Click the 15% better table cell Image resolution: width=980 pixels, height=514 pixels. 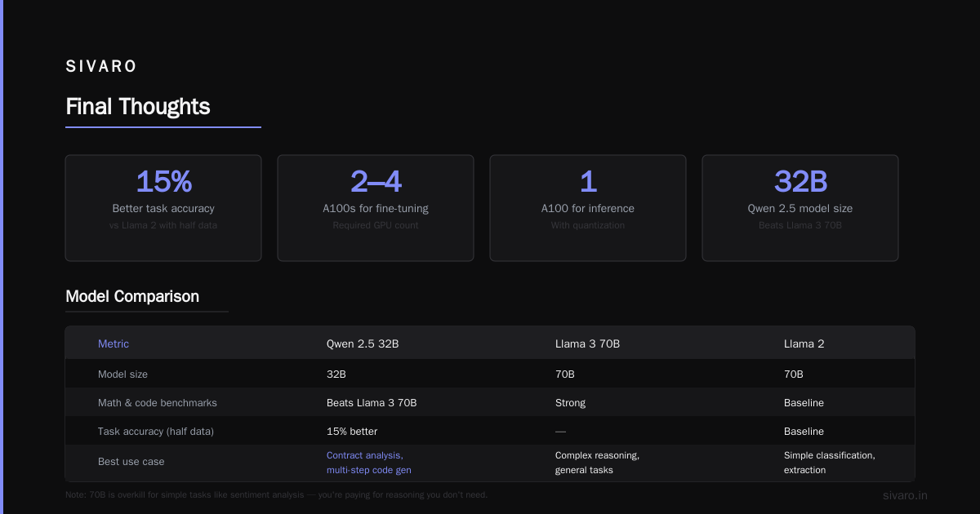(x=352, y=431)
